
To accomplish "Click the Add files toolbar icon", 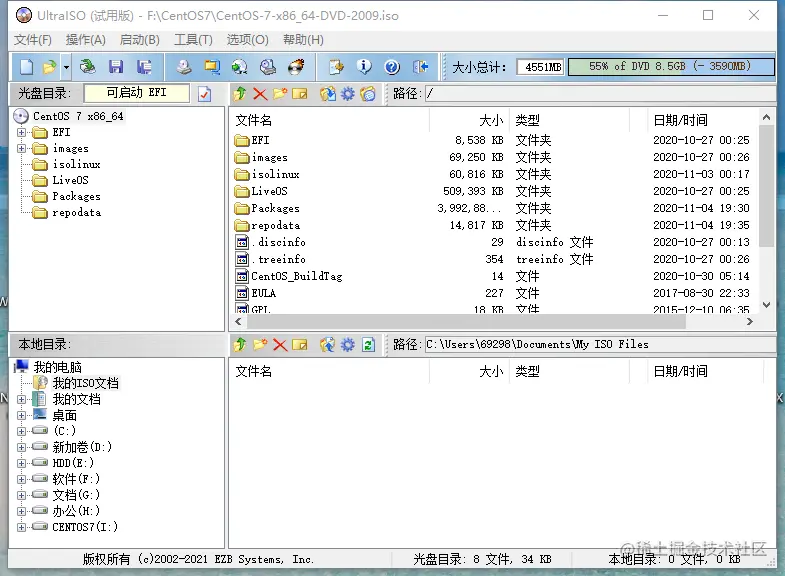I will [x=336, y=67].
